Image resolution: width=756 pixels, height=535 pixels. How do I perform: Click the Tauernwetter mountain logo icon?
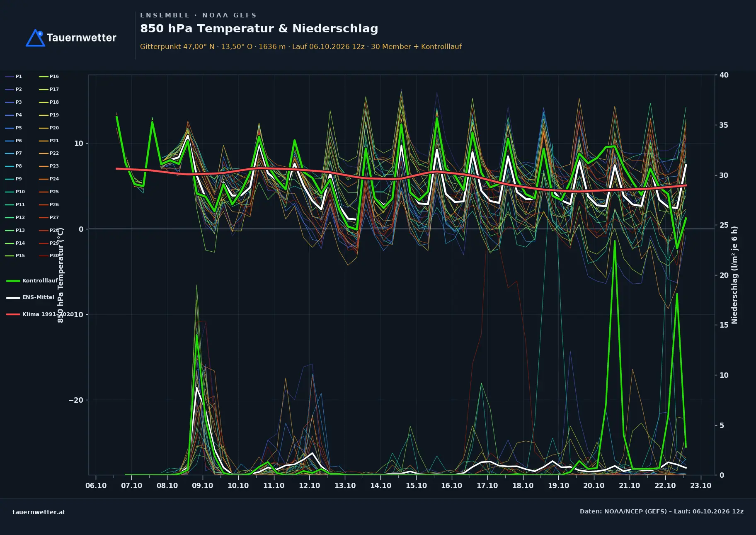(x=35, y=38)
